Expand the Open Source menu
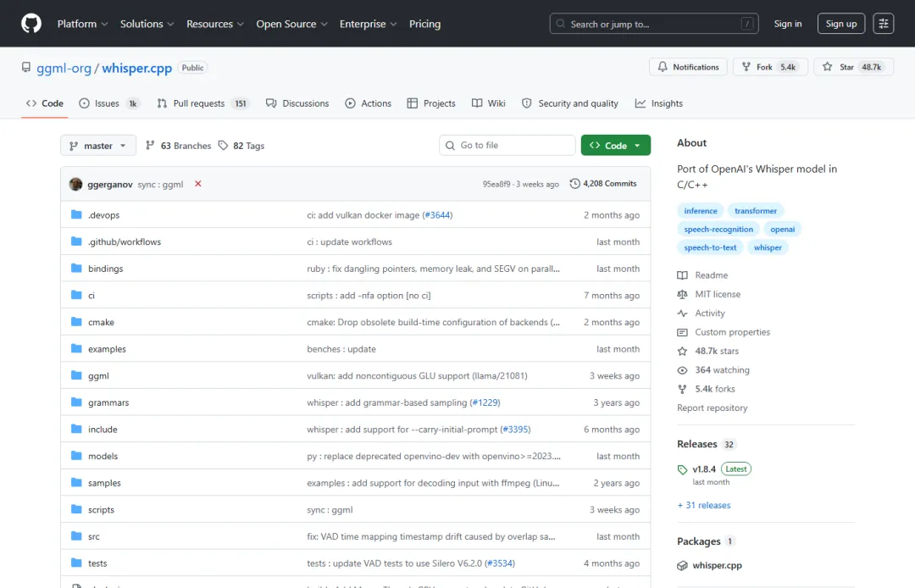This screenshot has width=915, height=588. pos(291,24)
